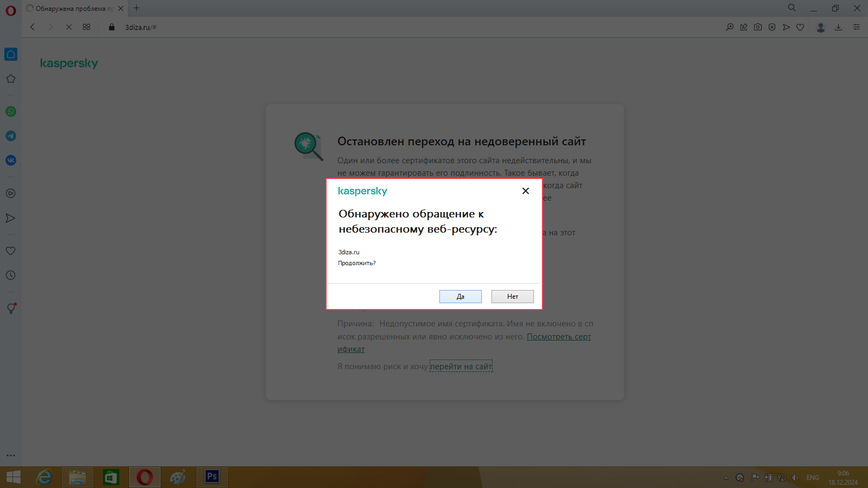Open the profile account icon
The height and width of the screenshot is (488, 868).
[821, 27]
